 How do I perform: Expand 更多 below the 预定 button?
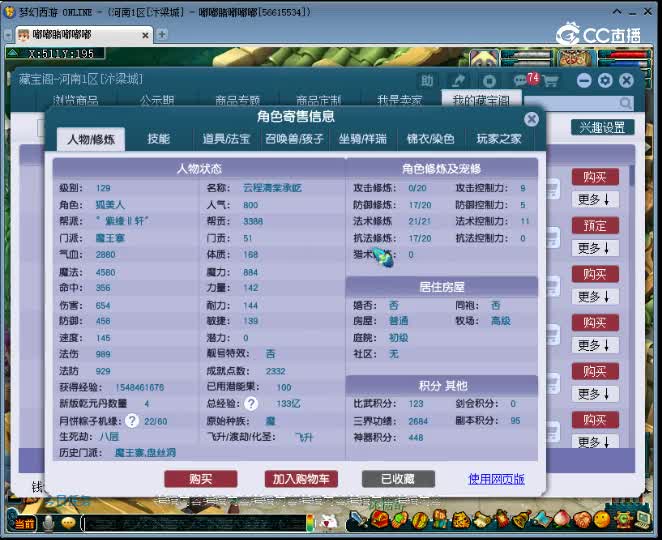(595, 248)
